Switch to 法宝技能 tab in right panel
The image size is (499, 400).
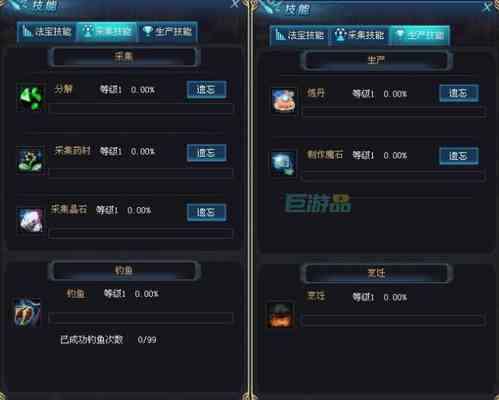coord(299,35)
